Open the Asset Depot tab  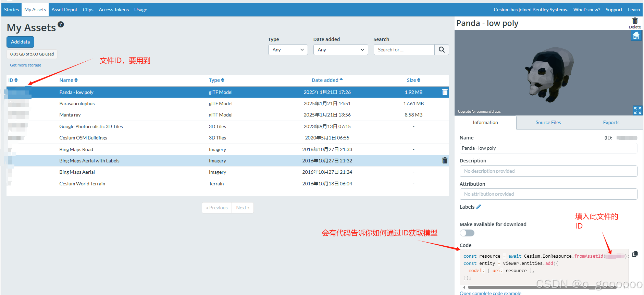point(64,10)
